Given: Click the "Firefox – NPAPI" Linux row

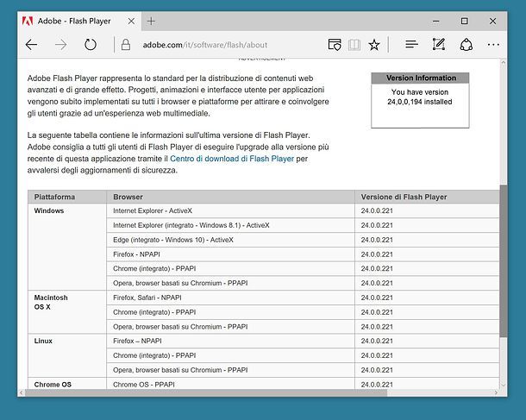Looking at the screenshot, I should point(230,341).
